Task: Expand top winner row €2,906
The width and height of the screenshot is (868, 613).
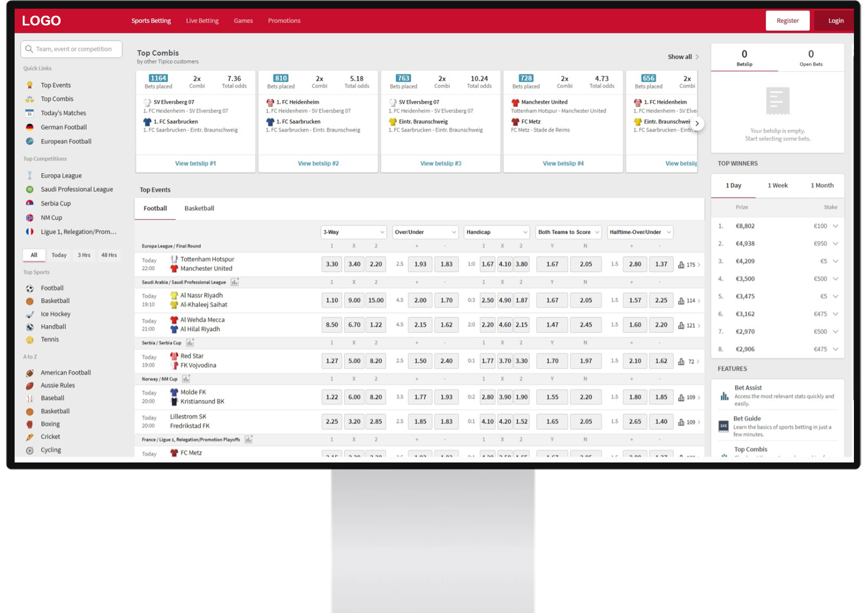Action: tap(836, 349)
